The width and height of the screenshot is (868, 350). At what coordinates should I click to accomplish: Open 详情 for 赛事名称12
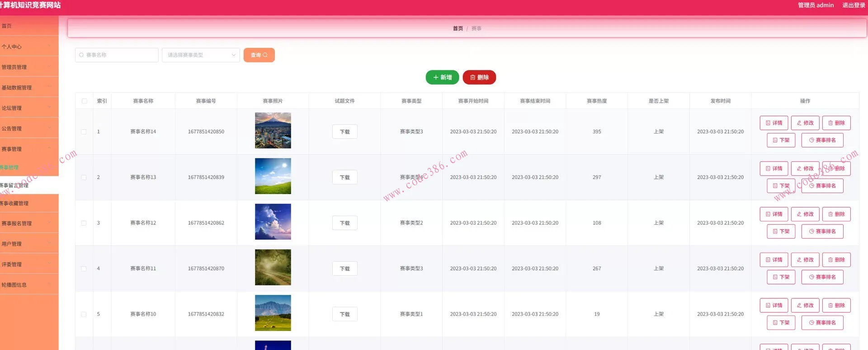[774, 214]
